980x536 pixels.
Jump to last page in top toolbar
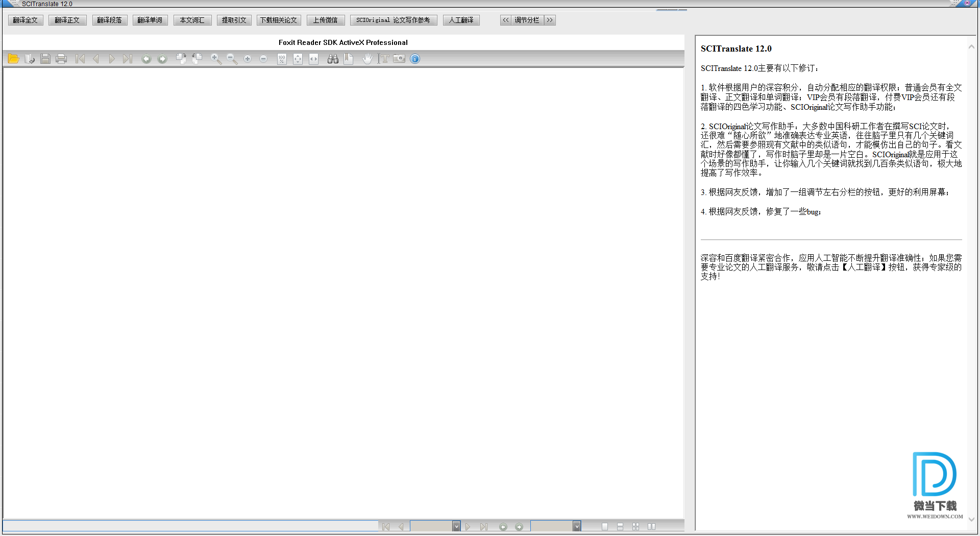(x=128, y=59)
